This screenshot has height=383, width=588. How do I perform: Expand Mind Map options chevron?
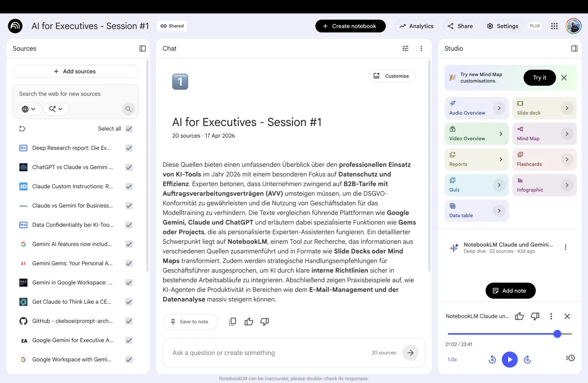point(567,134)
